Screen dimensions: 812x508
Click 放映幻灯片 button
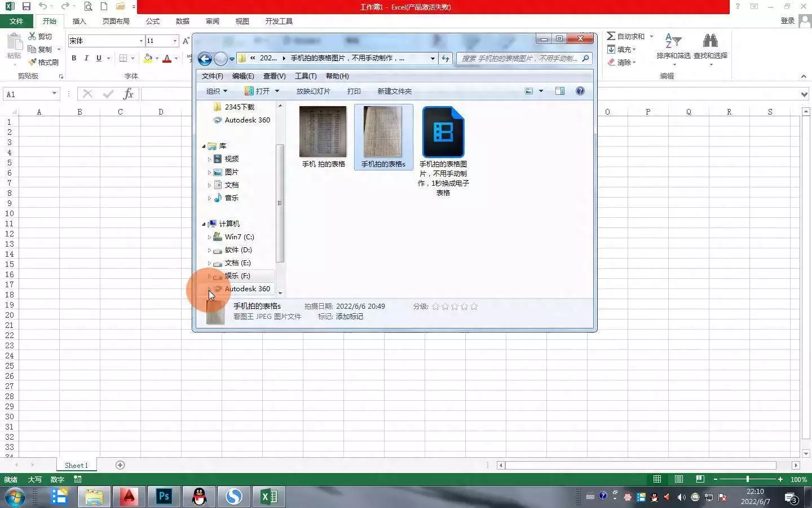[313, 91]
